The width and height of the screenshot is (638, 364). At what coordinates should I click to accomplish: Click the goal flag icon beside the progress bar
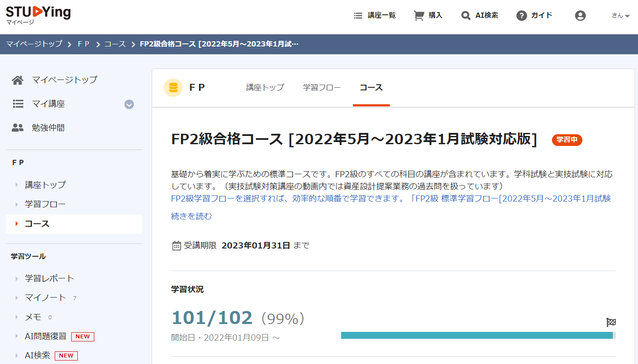coord(611,322)
